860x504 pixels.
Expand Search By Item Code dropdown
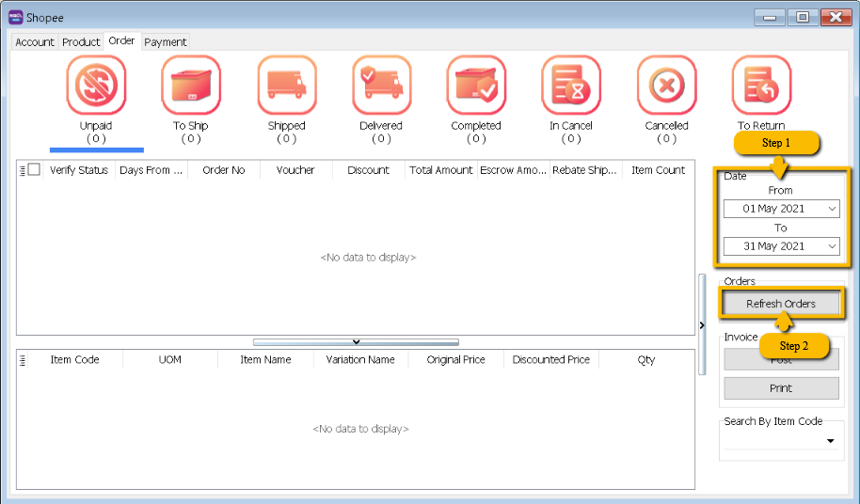(831, 441)
